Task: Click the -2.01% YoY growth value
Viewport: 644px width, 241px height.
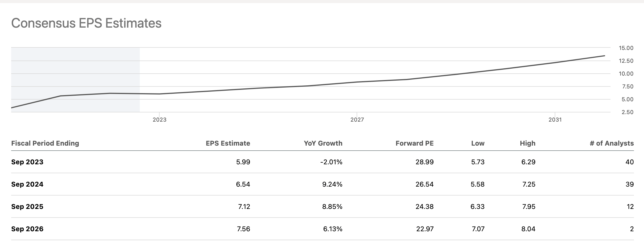Action: click(x=331, y=162)
